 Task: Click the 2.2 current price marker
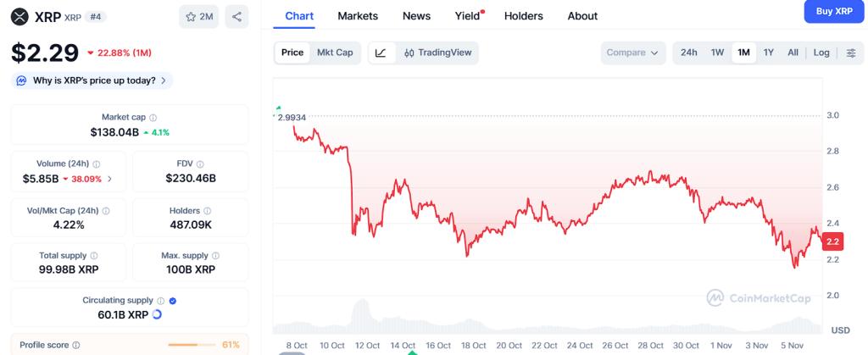[832, 241]
